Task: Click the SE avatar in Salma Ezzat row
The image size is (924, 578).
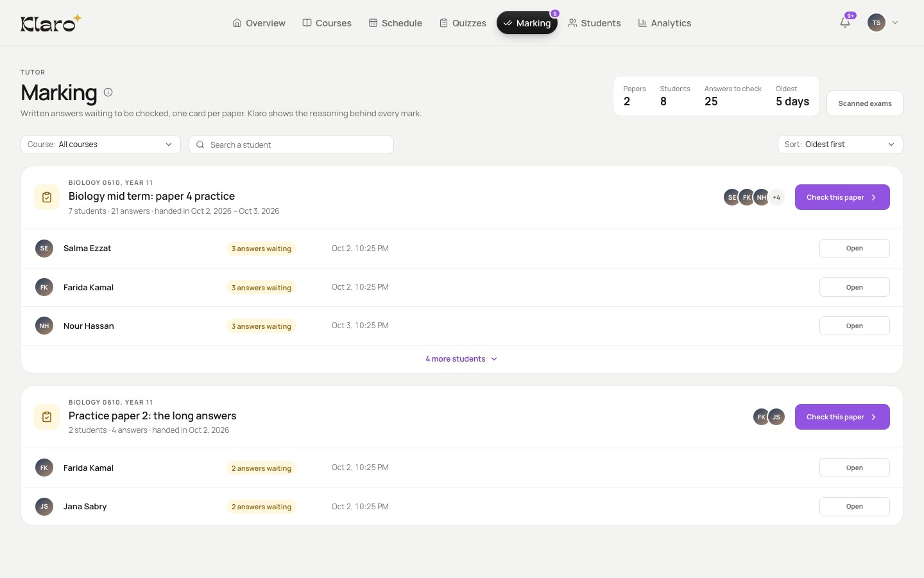Action: tap(44, 249)
